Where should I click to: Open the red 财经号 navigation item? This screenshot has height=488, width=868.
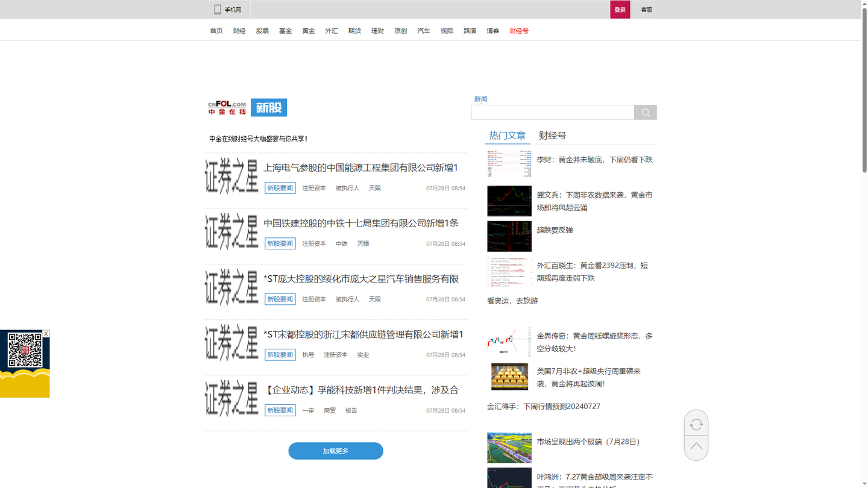(519, 31)
